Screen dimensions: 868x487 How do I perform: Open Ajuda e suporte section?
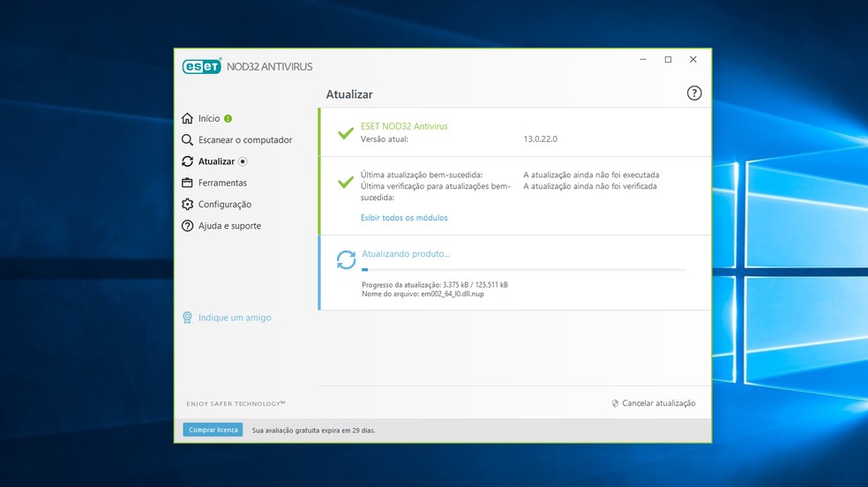pos(229,226)
